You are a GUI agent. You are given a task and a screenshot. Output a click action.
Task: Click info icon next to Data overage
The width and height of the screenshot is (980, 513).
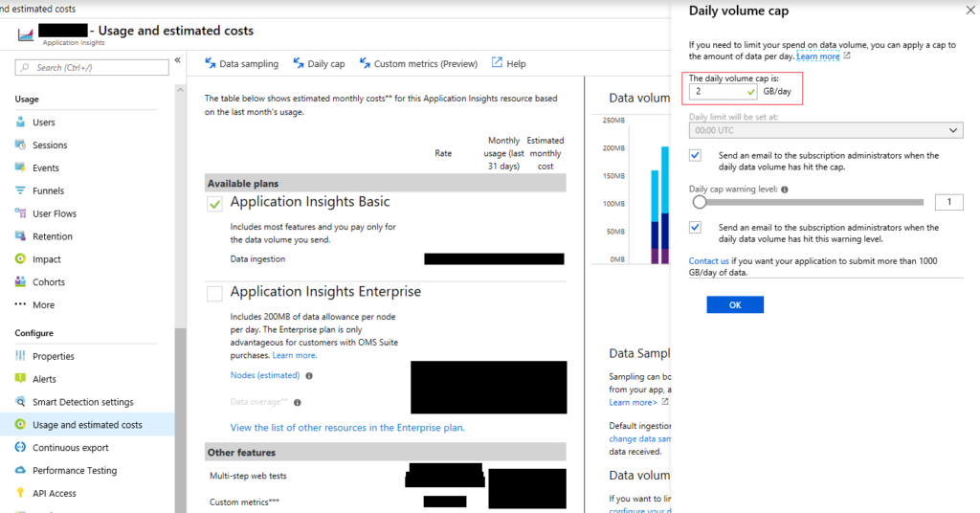[298, 402]
